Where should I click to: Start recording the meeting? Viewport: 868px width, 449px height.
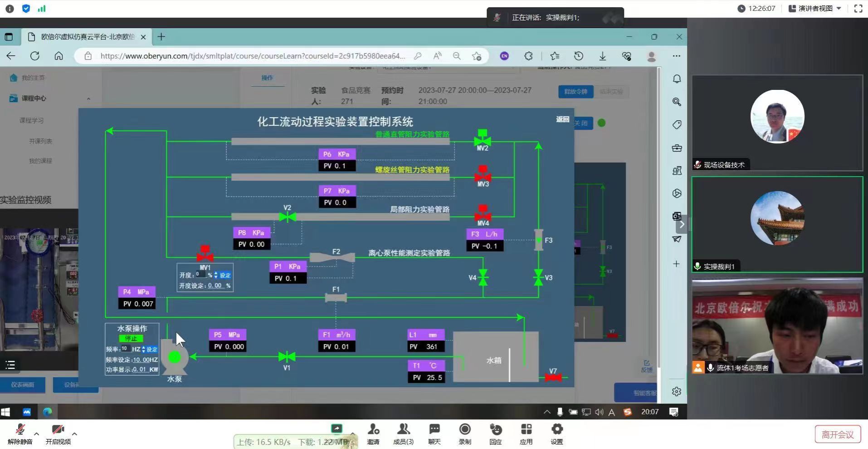point(465,434)
